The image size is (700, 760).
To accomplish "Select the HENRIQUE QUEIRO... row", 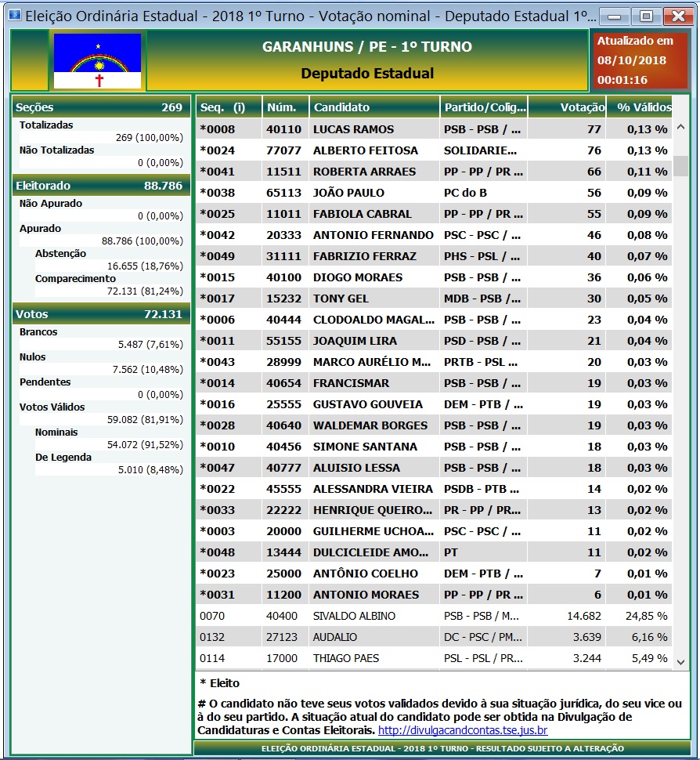I will point(434,510).
